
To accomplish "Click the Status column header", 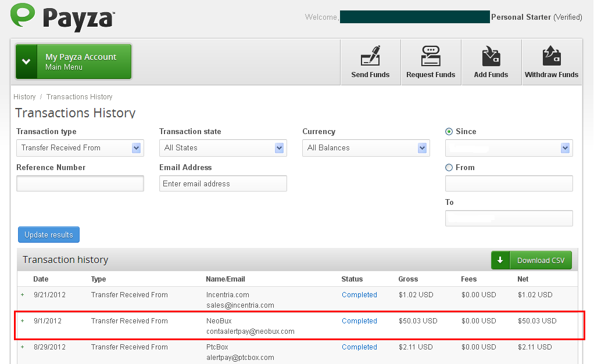I will click(352, 279).
